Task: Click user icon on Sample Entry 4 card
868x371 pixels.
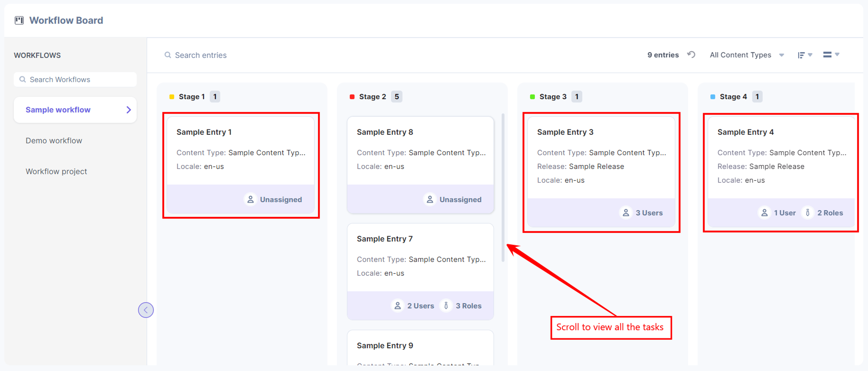Action: 764,213
